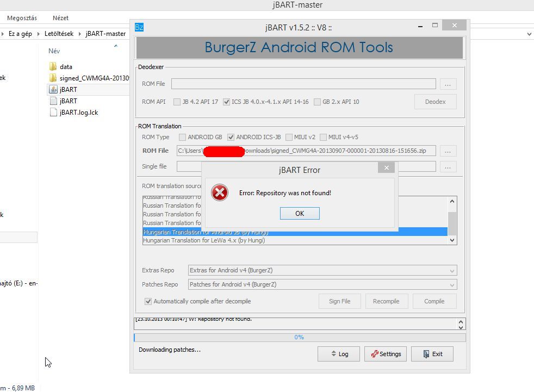Minimize the jBART window
The height and width of the screenshot is (392, 534).
(x=420, y=26)
